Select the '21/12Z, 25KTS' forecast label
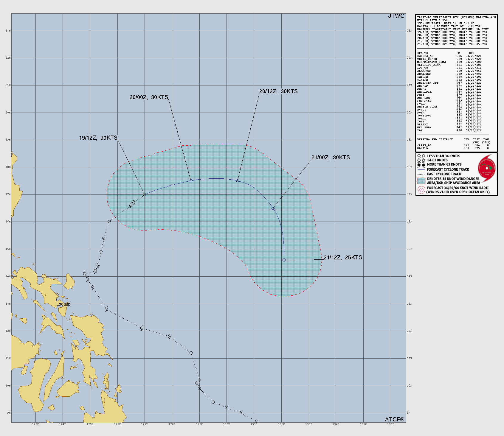Screen dimensions: 504x436 pyautogui.click(x=343, y=258)
